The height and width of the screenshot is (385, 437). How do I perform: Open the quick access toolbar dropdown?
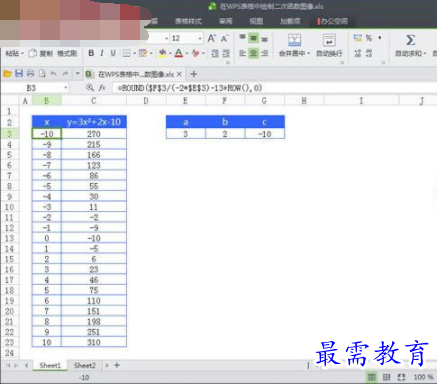coord(77,73)
